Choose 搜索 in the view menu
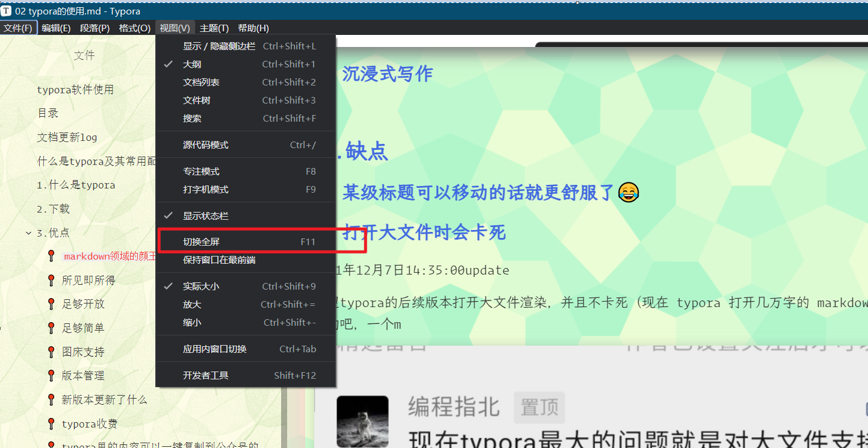This screenshot has height=448, width=868. [x=246, y=119]
